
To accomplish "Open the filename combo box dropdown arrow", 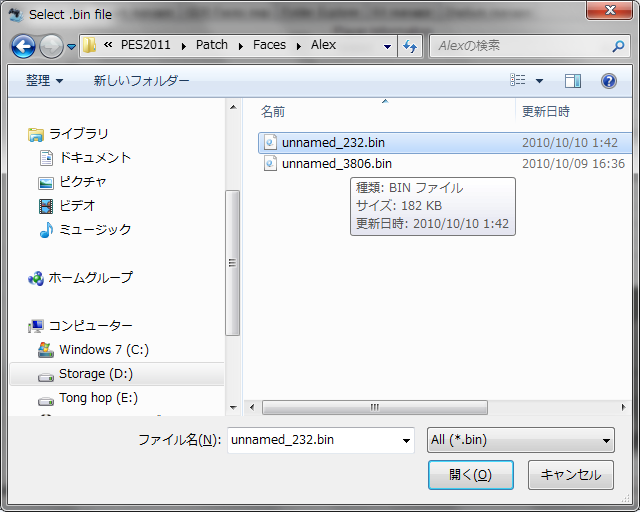I will coord(406,440).
